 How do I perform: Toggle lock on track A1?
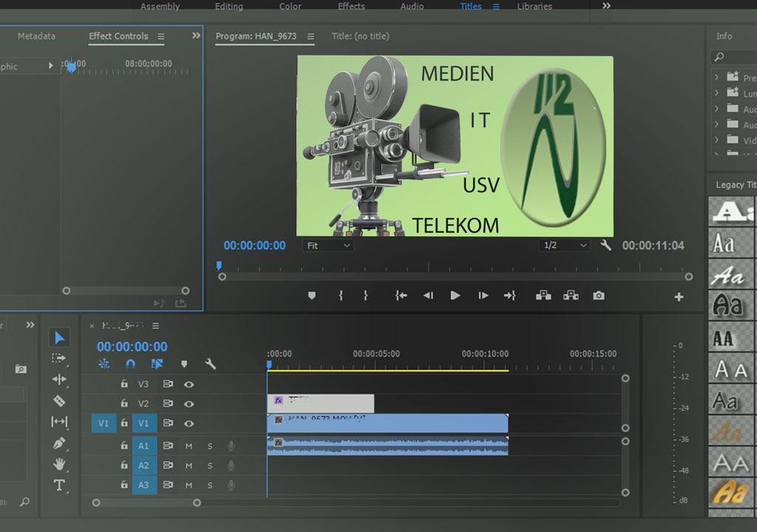coord(124,446)
